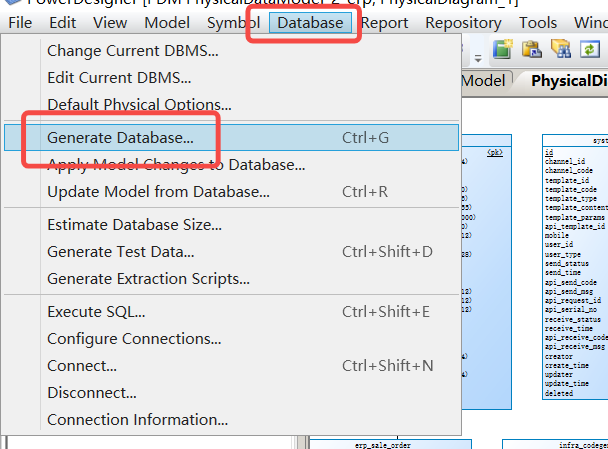Open the View menu

click(x=110, y=23)
